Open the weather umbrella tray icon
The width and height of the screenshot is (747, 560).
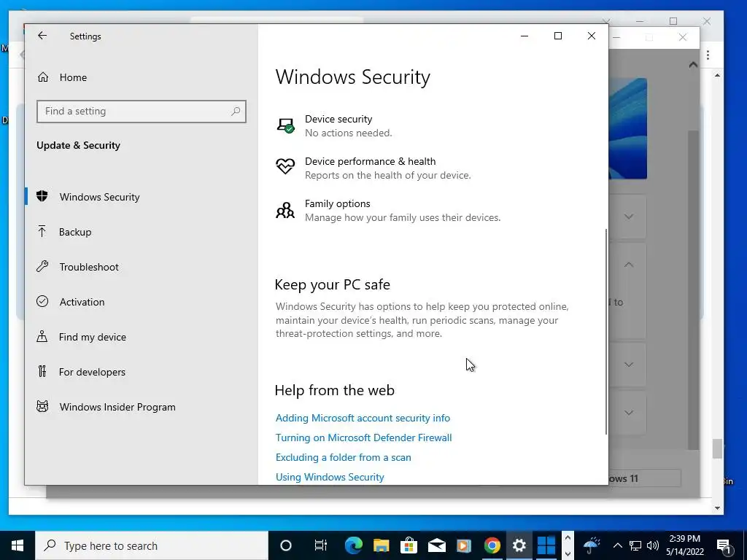click(591, 545)
